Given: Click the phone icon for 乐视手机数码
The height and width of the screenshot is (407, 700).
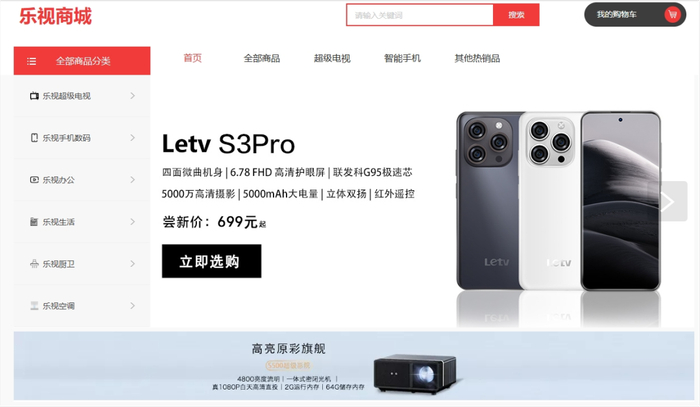Looking at the screenshot, I should pos(34,138).
